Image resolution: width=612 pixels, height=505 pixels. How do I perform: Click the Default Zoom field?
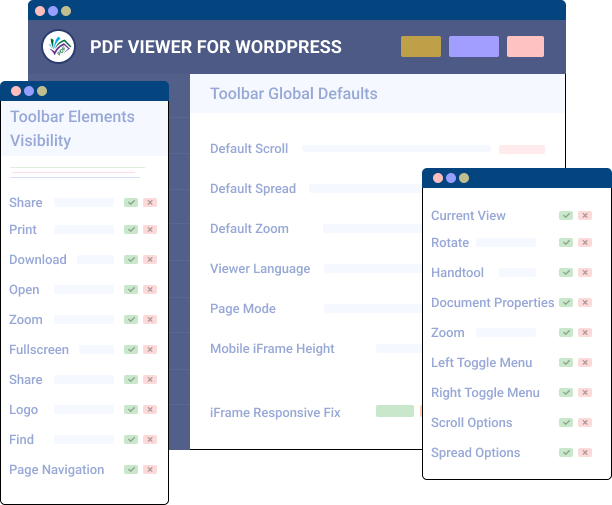coord(373,229)
